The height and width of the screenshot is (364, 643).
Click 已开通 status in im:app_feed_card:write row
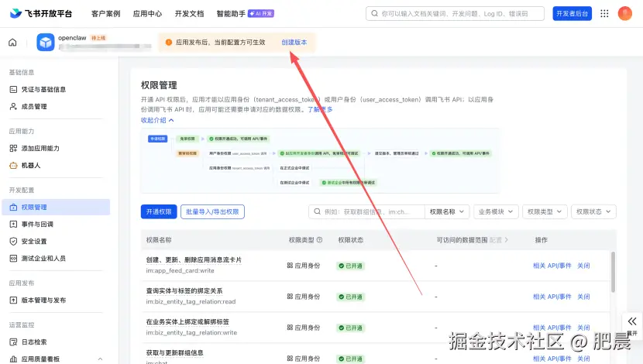click(x=351, y=266)
